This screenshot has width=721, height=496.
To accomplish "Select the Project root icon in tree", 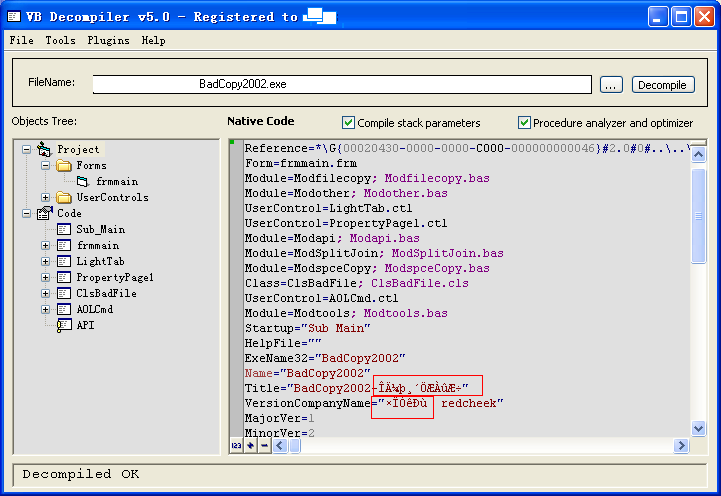I will coord(44,149).
